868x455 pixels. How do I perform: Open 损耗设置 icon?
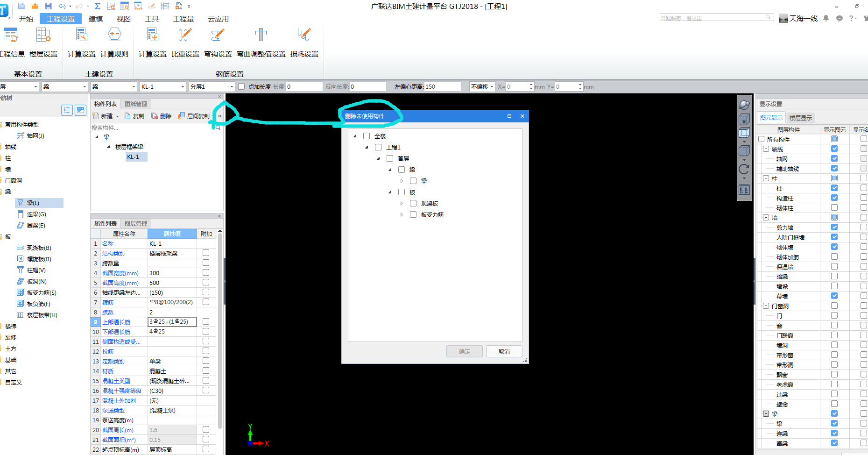304,35
